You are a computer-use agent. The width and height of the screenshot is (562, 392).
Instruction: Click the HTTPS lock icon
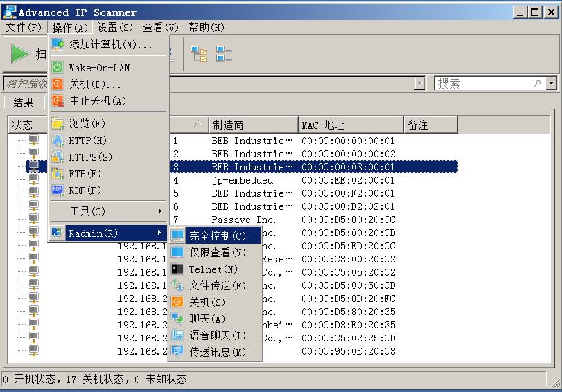(58, 157)
